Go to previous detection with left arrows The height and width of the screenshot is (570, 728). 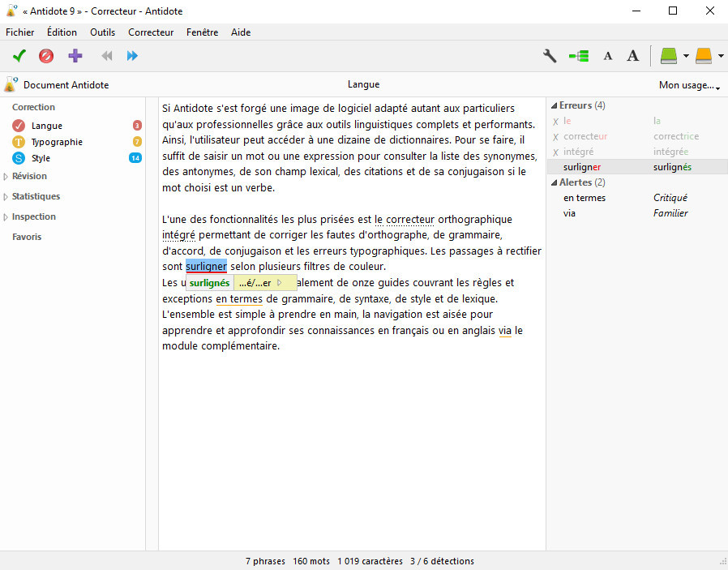[x=107, y=56]
